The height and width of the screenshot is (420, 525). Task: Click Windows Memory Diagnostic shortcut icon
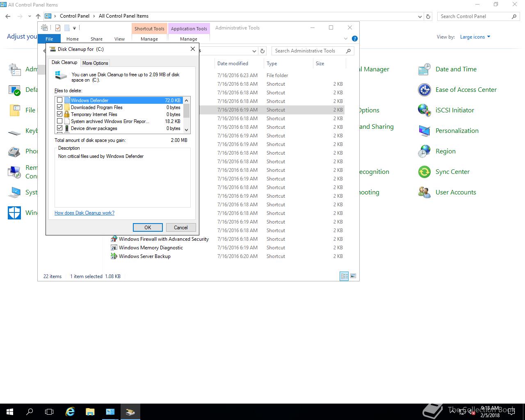(114, 248)
